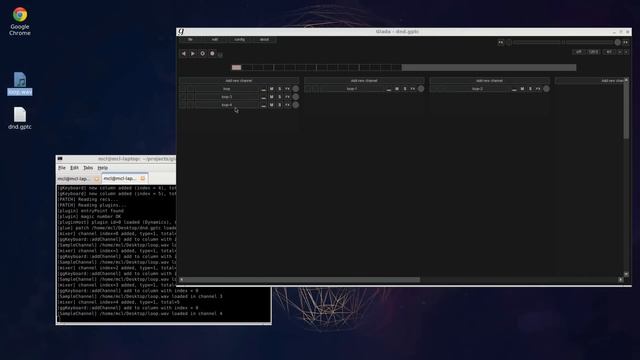
Task: Mute the loop-4 channel
Action: point(271,105)
